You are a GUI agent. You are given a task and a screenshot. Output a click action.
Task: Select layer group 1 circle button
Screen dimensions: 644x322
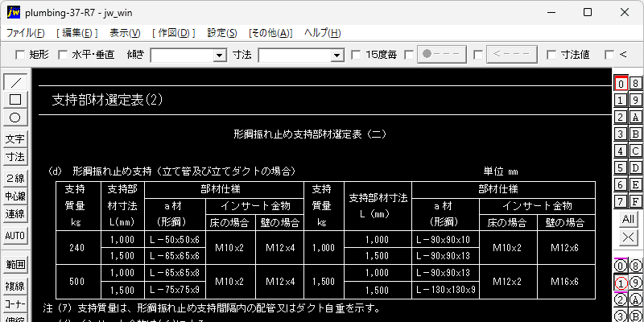tap(621, 283)
